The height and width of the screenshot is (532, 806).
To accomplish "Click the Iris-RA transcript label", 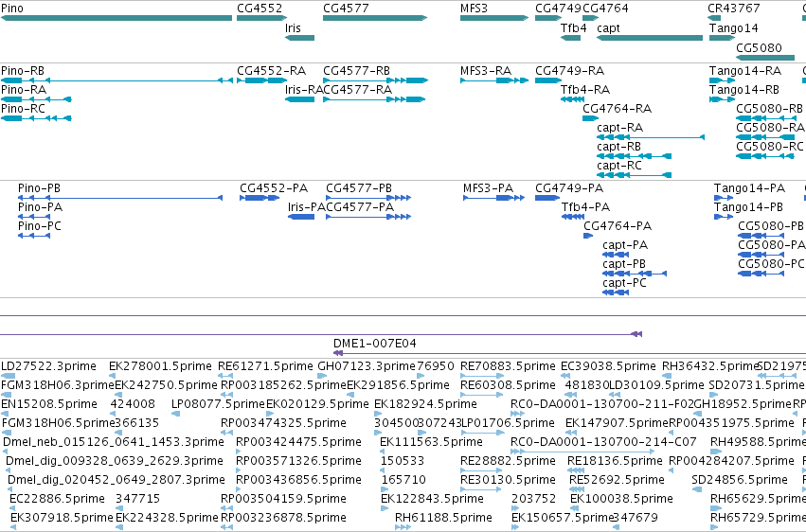I will (x=305, y=90).
